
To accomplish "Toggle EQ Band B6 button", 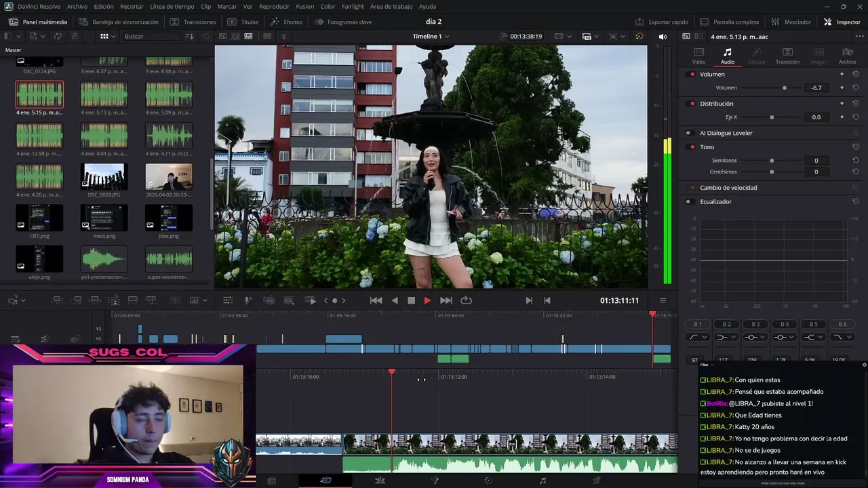I will point(842,324).
